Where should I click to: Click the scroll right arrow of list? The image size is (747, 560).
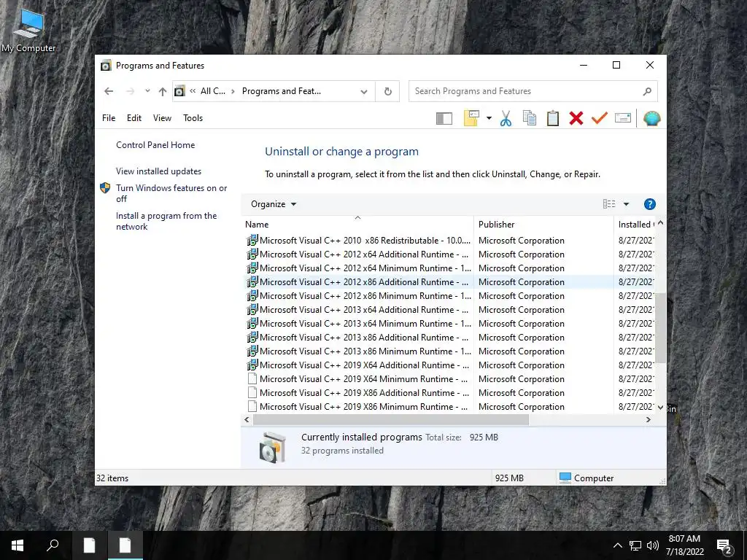(648, 419)
